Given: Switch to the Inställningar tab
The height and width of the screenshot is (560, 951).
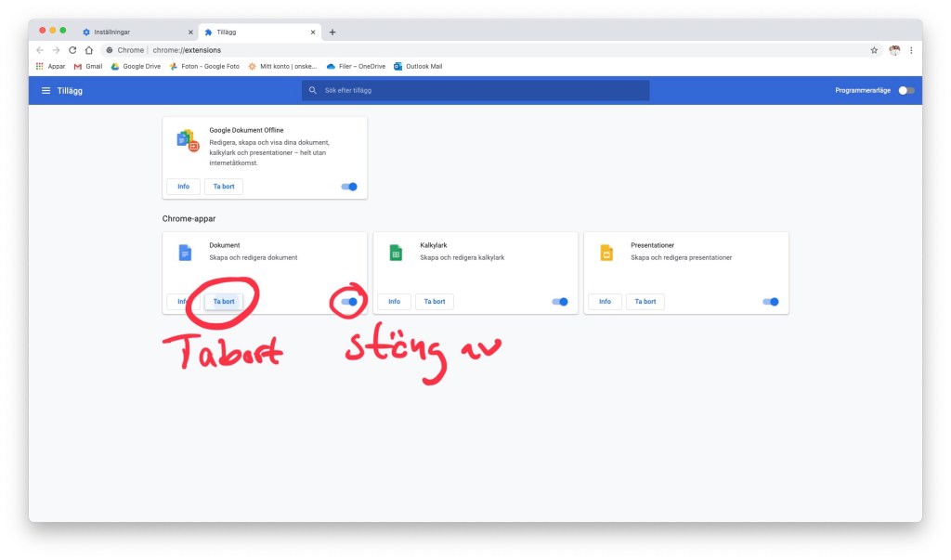Looking at the screenshot, I should coord(135,32).
